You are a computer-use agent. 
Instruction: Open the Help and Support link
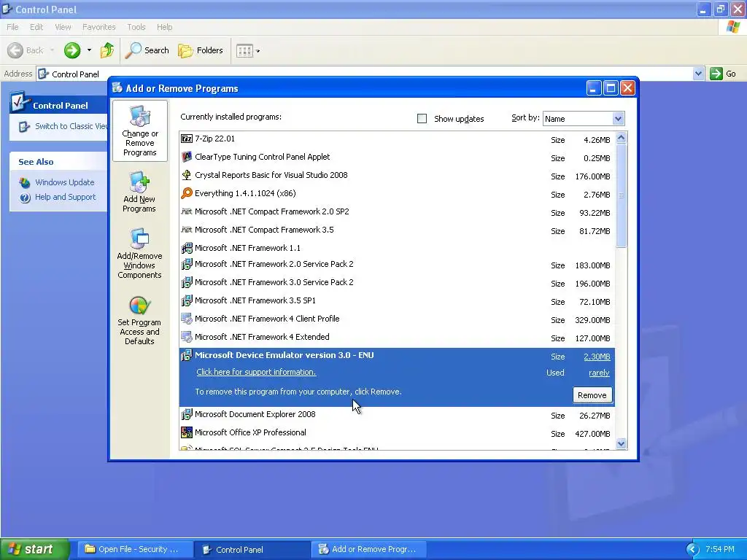[65, 197]
